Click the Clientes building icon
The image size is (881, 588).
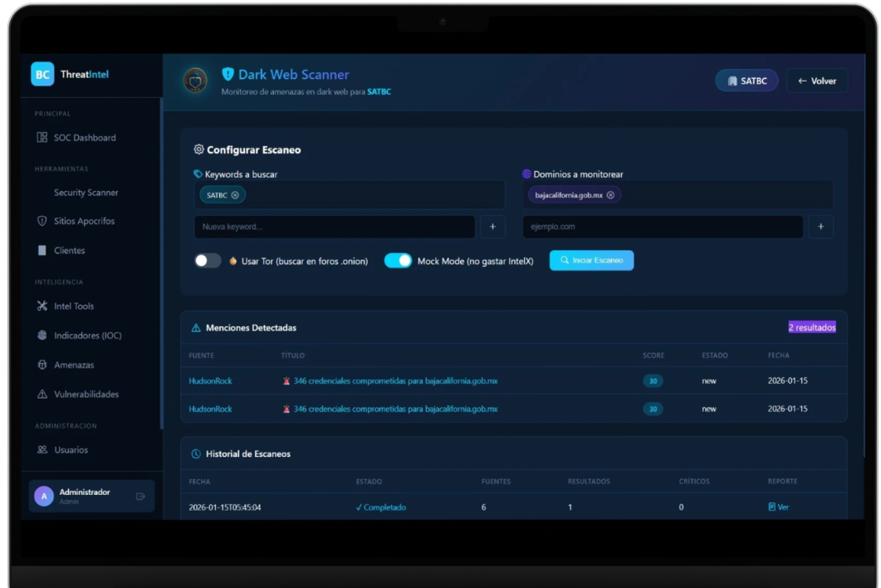pyautogui.click(x=42, y=250)
